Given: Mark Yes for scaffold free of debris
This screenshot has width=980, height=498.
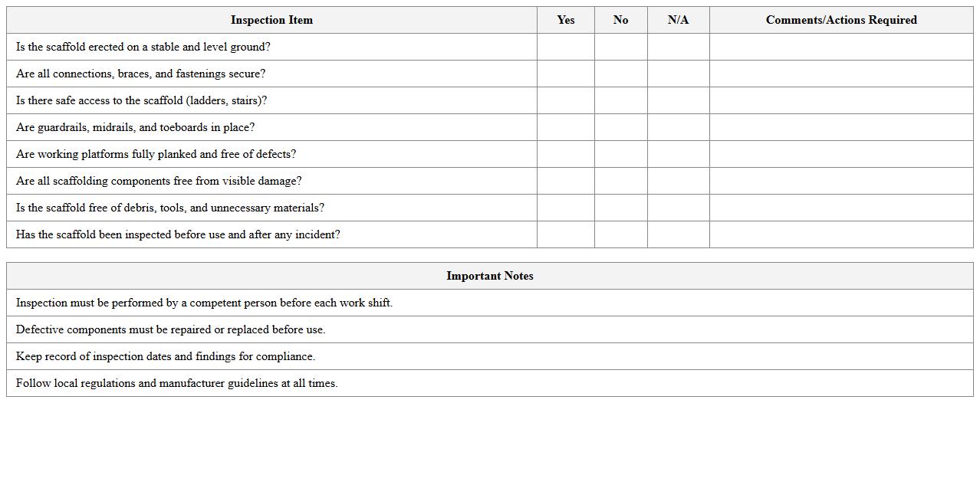Looking at the screenshot, I should pos(565,208).
